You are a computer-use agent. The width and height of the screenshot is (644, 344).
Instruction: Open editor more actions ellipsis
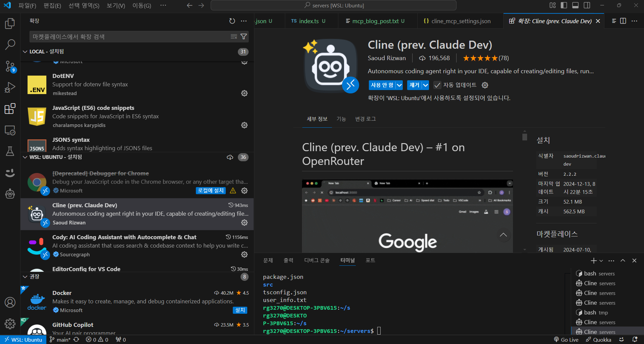pyautogui.click(x=635, y=21)
